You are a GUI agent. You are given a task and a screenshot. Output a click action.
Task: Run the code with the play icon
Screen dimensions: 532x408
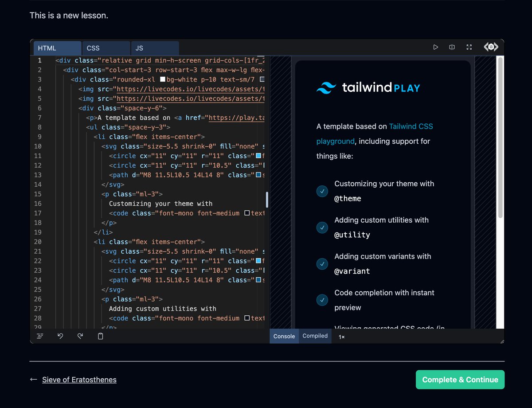coord(435,47)
